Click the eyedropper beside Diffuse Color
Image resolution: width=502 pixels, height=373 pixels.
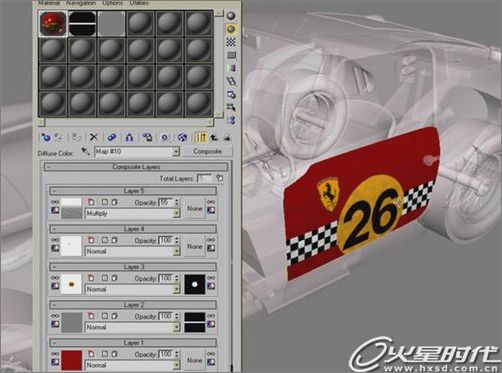pyautogui.click(x=86, y=152)
